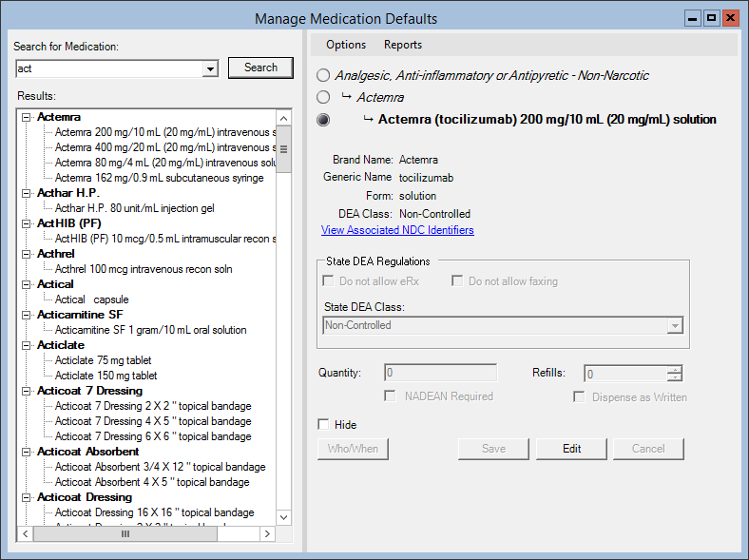749x560 pixels.
Task: Click the horizontal scroll-right arrow
Action: [x=267, y=533]
